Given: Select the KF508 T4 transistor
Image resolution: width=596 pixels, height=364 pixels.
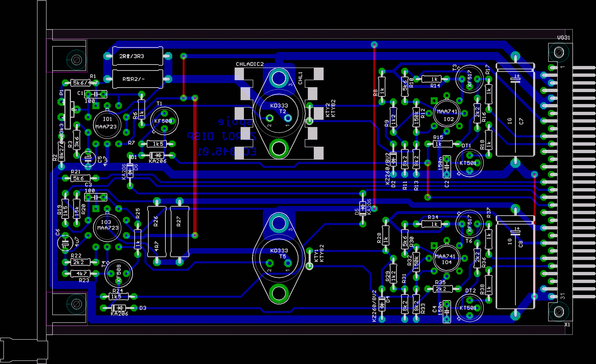Looking at the screenshot, I should 118,273.
